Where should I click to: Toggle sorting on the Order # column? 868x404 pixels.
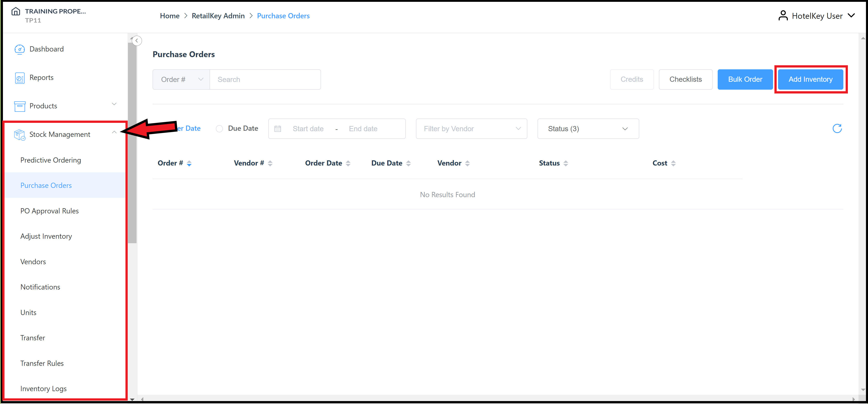click(x=189, y=163)
